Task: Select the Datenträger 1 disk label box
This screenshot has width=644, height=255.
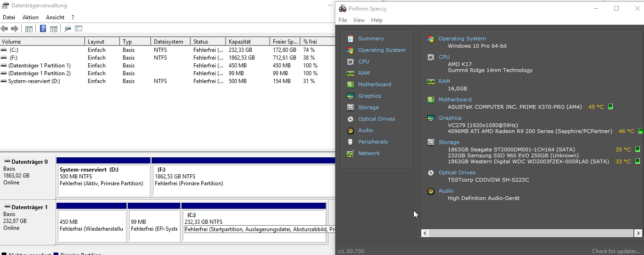Action: click(x=28, y=222)
